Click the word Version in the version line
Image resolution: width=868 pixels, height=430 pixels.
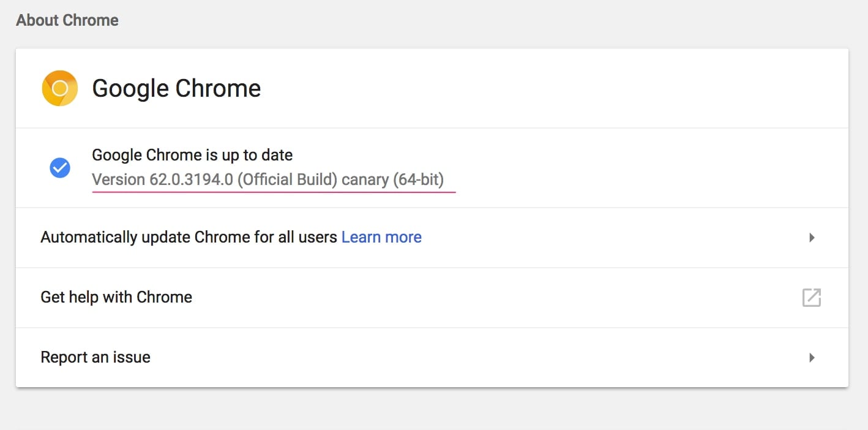click(x=119, y=180)
